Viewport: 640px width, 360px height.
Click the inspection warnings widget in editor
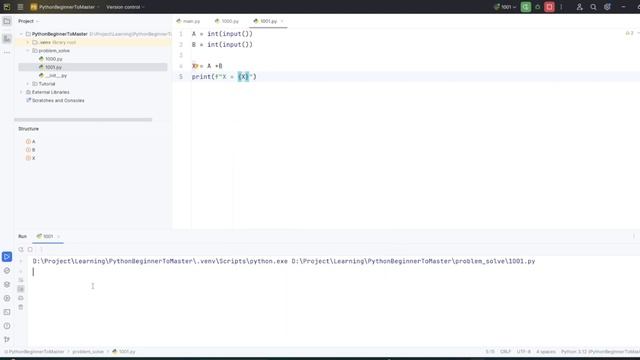(x=630, y=33)
